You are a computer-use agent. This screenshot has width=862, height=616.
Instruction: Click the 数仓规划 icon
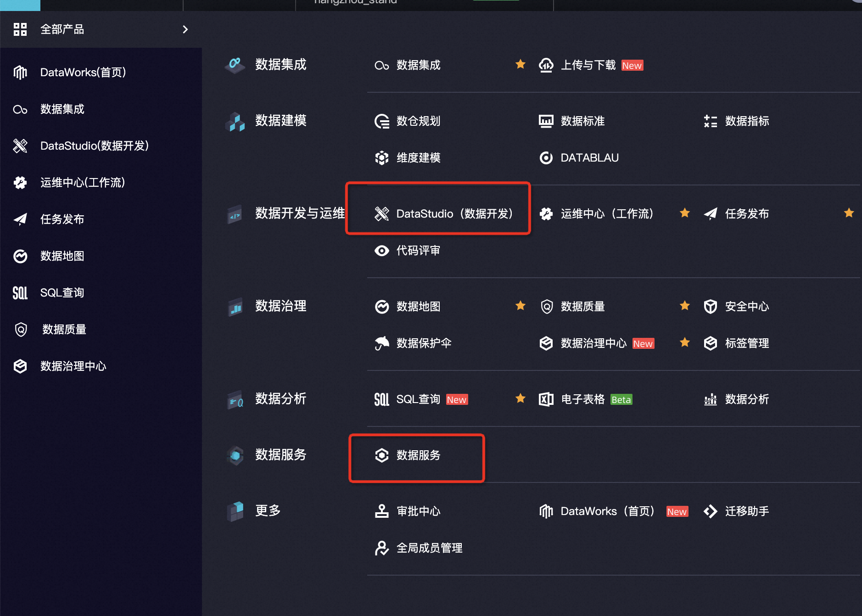382,121
